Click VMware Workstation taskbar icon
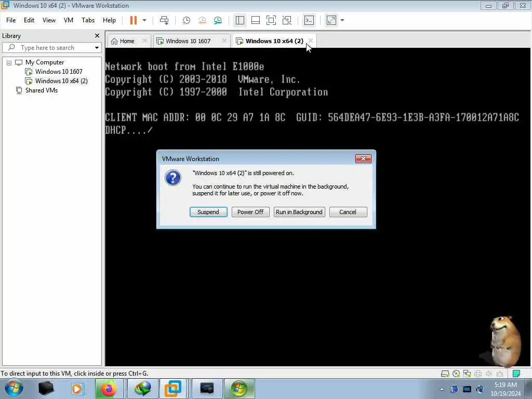 pos(172,389)
